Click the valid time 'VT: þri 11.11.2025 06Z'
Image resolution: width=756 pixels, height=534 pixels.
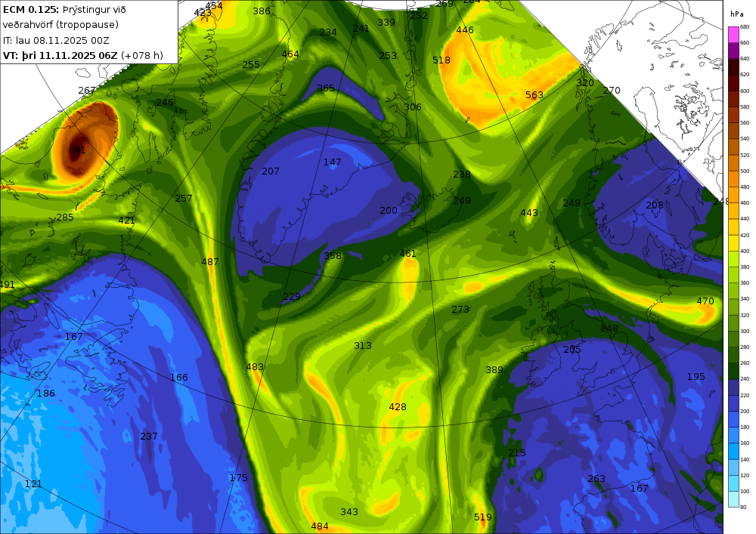click(60, 55)
